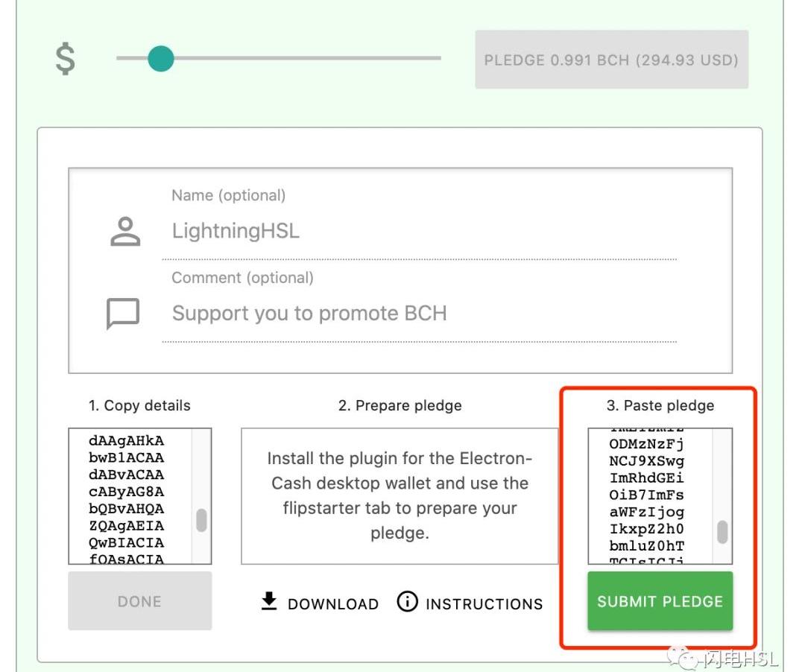The image size is (805, 672).
Task: Click the person icon beside Name field
Action: [125, 232]
